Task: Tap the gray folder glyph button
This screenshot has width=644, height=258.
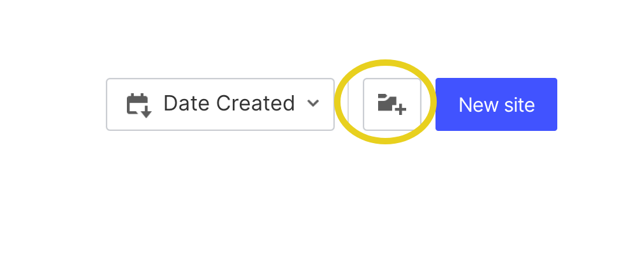Action: (x=392, y=104)
